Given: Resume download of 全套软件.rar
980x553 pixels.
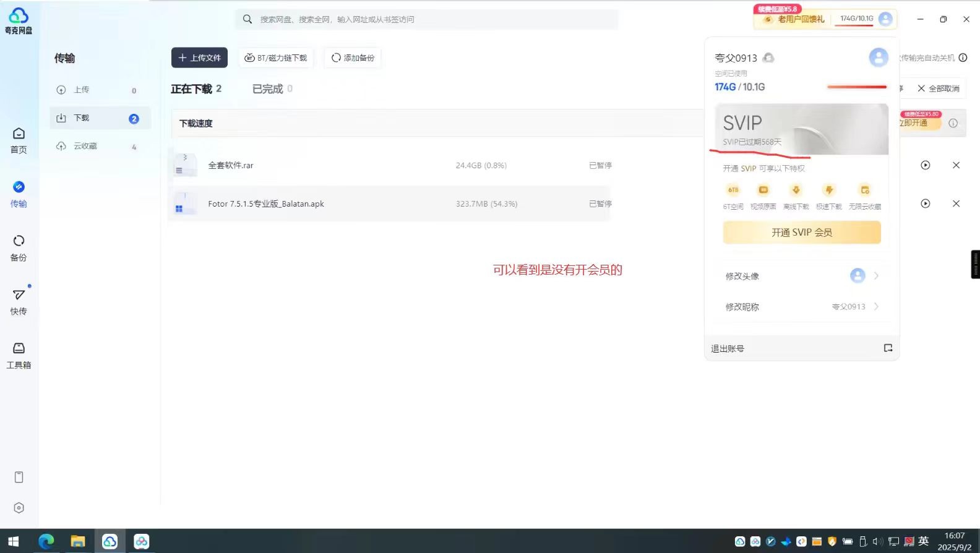Looking at the screenshot, I should point(926,165).
